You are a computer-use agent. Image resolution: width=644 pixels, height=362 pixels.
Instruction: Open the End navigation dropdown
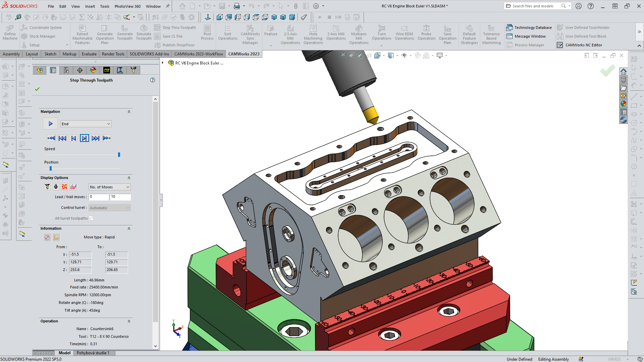tap(86, 124)
